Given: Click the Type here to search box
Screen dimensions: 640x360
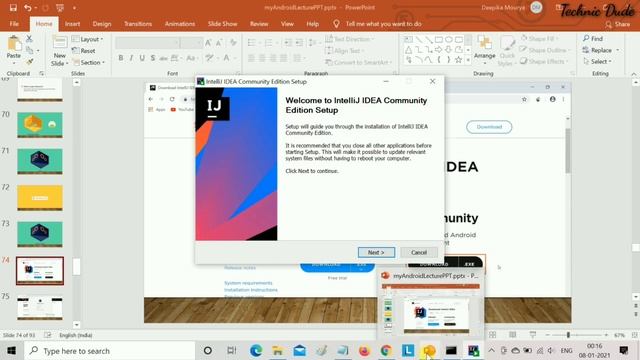Looking at the screenshot, I should point(109,351).
